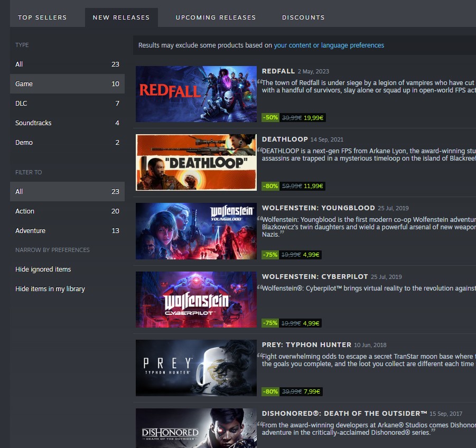Open the Deathloop capsule artwork
476x448 pixels.
(x=196, y=162)
